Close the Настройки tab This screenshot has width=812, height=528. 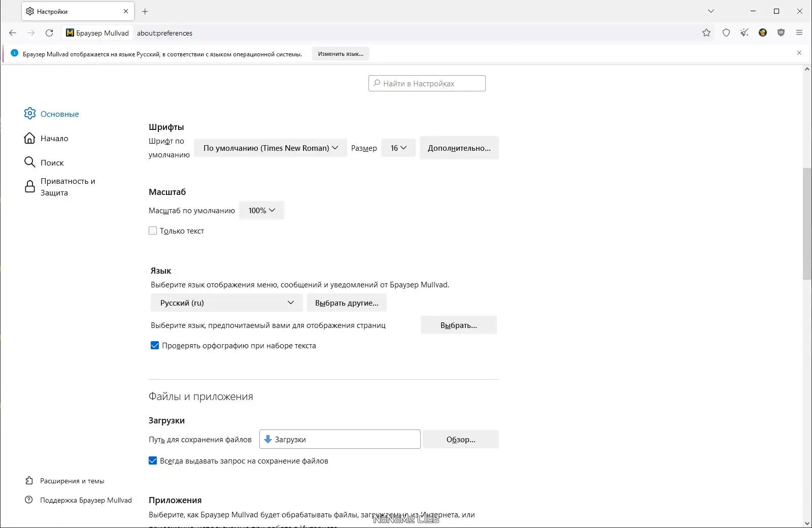point(126,11)
